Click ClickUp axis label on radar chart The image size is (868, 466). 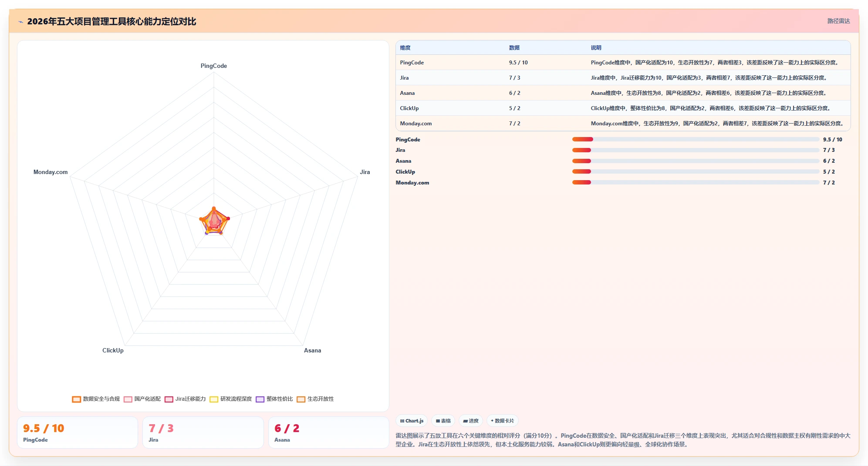click(113, 351)
